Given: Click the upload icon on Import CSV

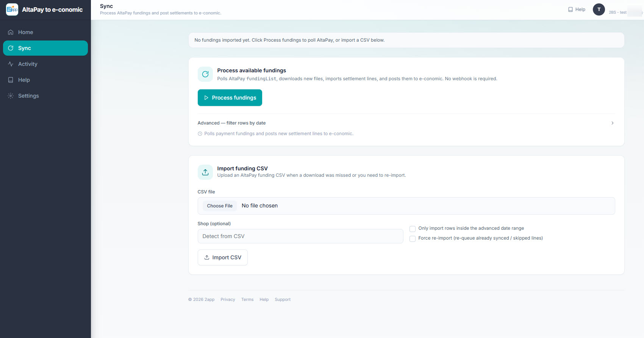Looking at the screenshot, I should (x=207, y=257).
